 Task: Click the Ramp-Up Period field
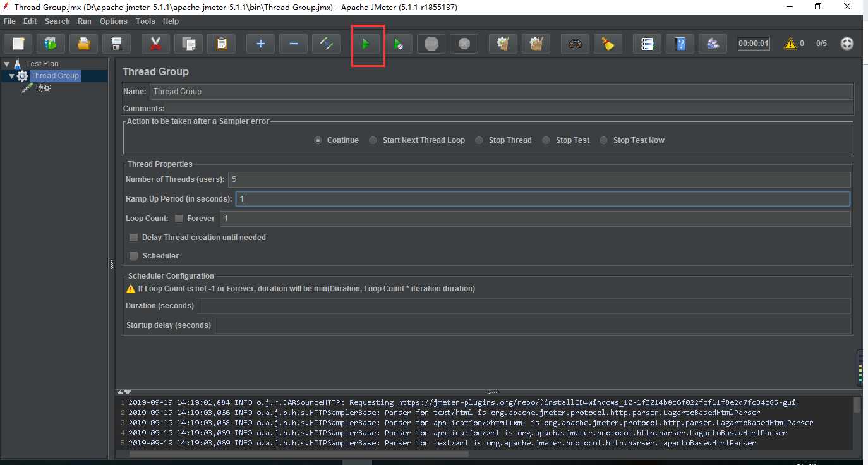[543, 199]
